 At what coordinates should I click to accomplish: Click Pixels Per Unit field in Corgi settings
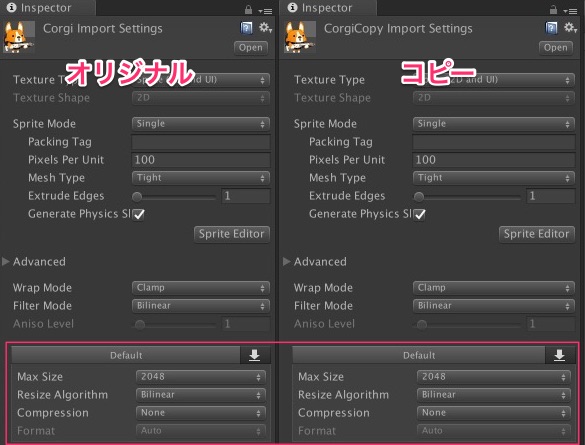(201, 160)
